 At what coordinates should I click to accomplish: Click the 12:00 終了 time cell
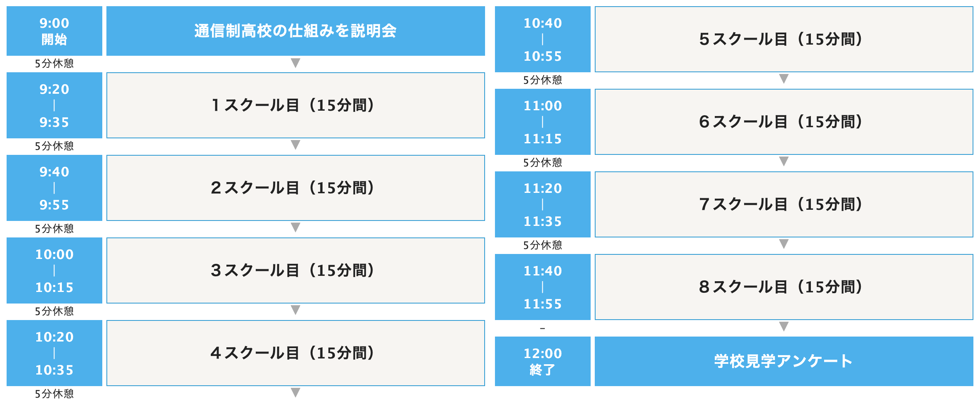pos(542,361)
